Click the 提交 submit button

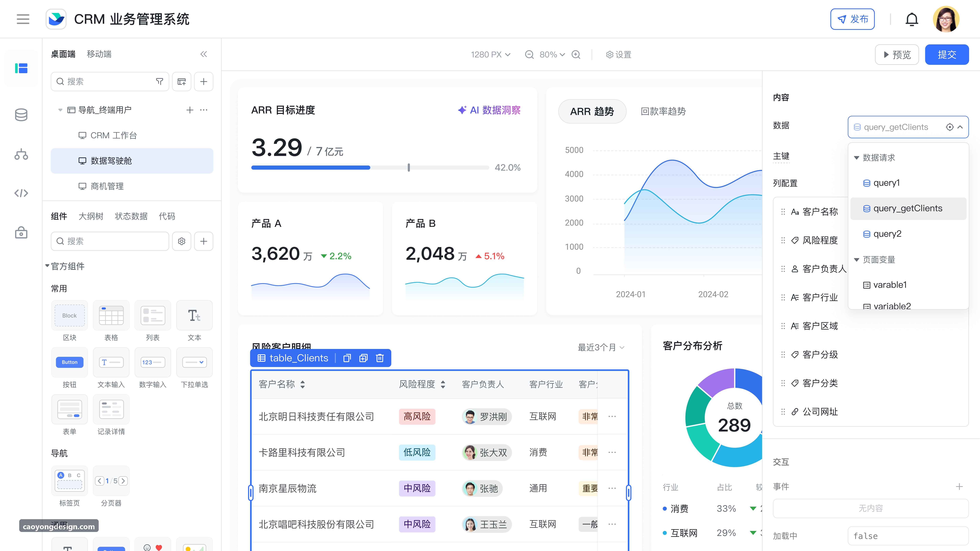946,55
